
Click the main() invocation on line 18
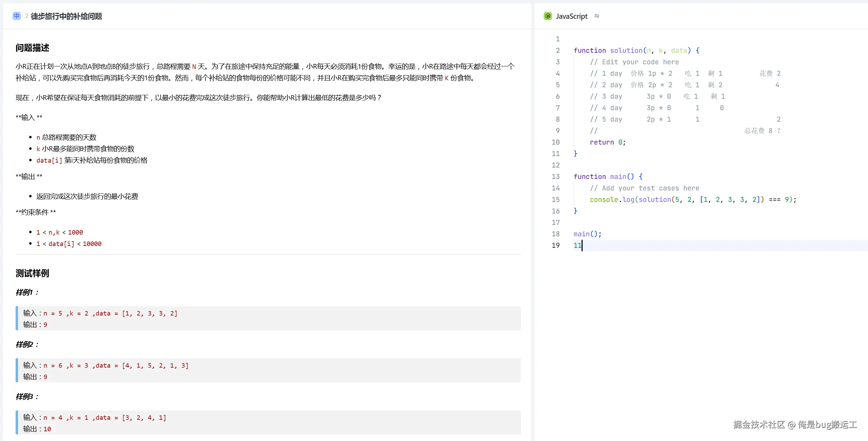click(x=587, y=234)
